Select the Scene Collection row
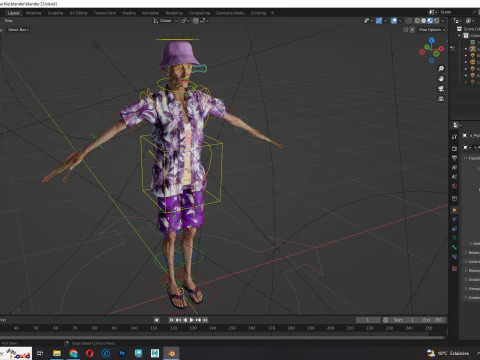This screenshot has height=360, width=480. tap(469, 29)
